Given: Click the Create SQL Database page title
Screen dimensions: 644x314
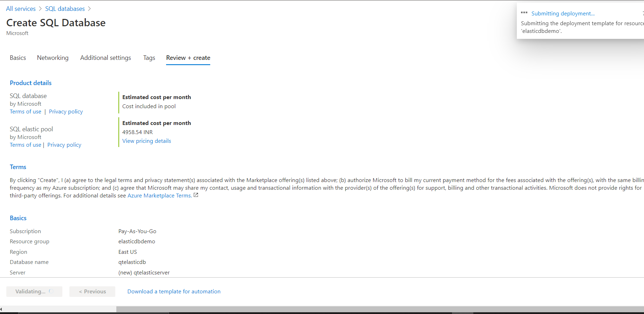Looking at the screenshot, I should pos(56,23).
